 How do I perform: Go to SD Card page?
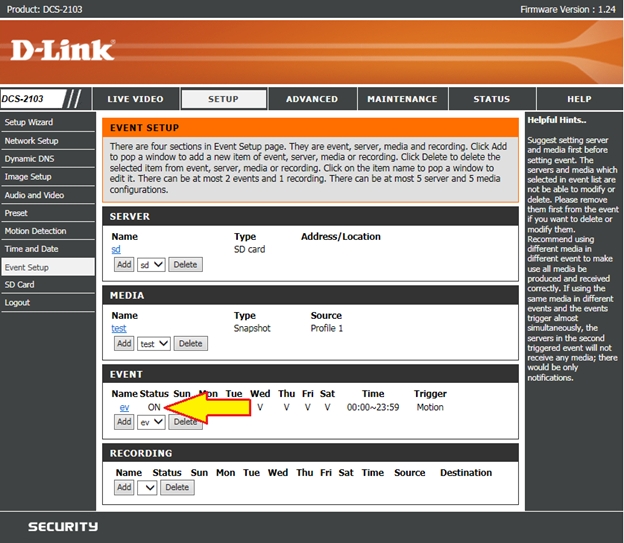19,285
